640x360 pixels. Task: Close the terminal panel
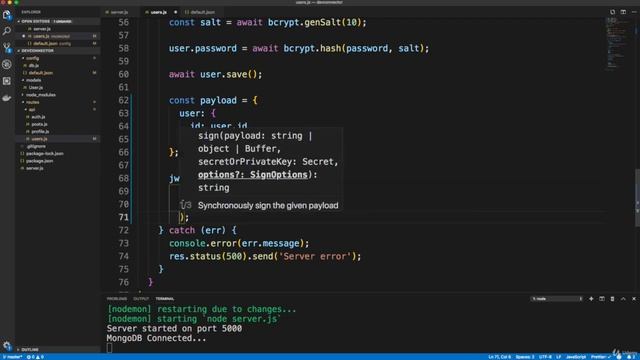click(634, 299)
